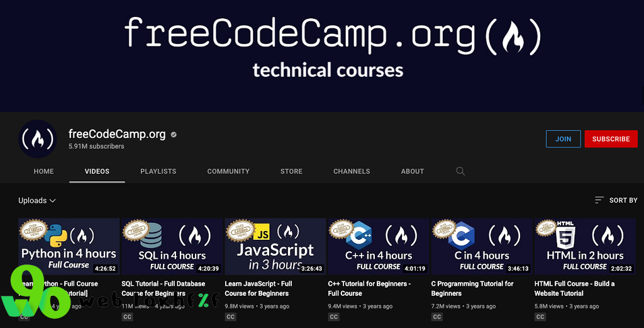This screenshot has width=644, height=328.
Task: Click the 2:02:32 duration badge on HTML thumbnail
Action: pyautogui.click(x=621, y=268)
